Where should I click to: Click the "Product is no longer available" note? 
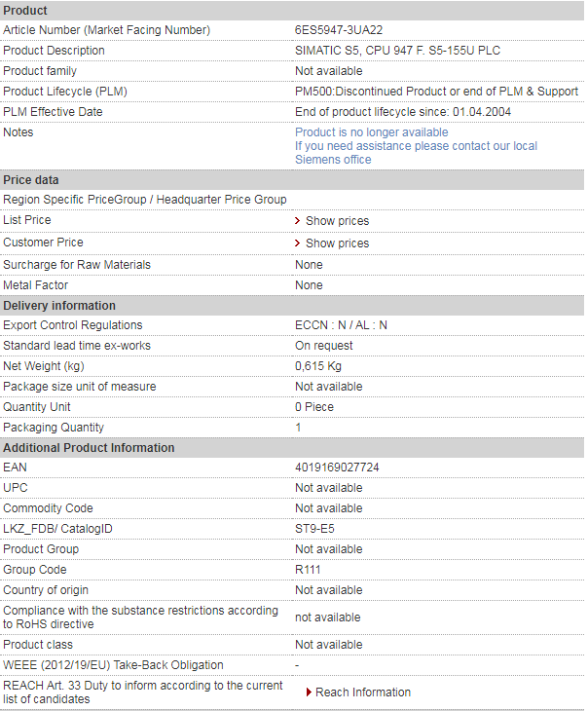click(372, 132)
